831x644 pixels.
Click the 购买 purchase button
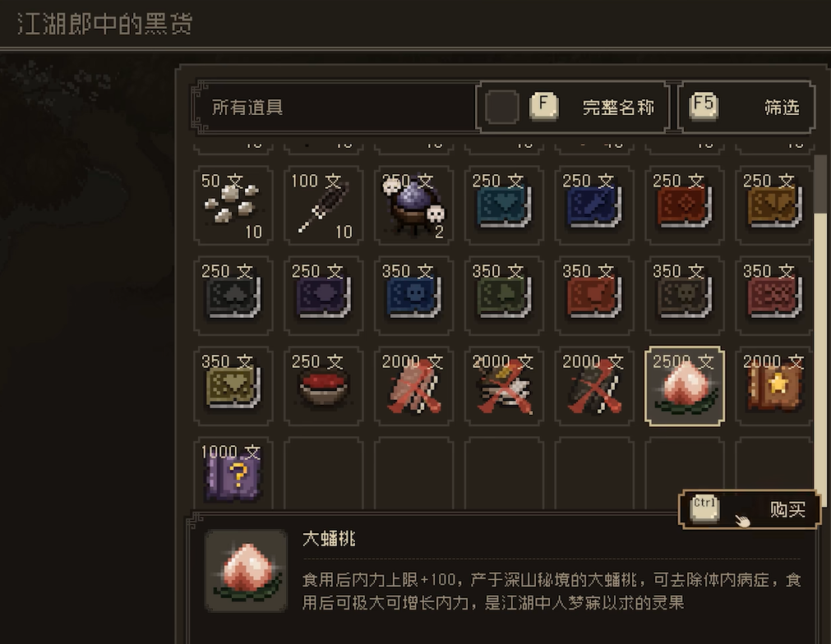click(x=750, y=509)
